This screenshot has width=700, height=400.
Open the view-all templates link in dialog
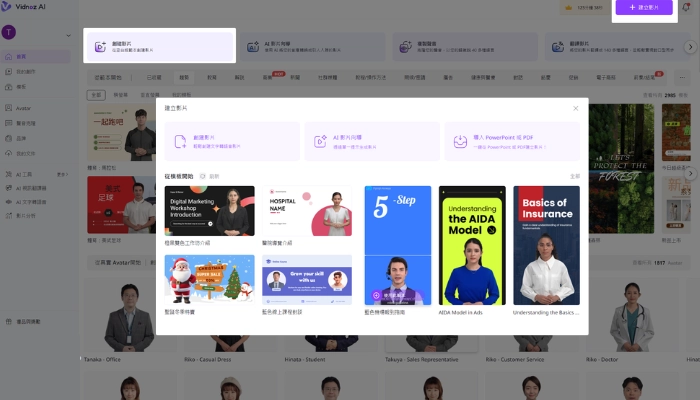[575, 176]
